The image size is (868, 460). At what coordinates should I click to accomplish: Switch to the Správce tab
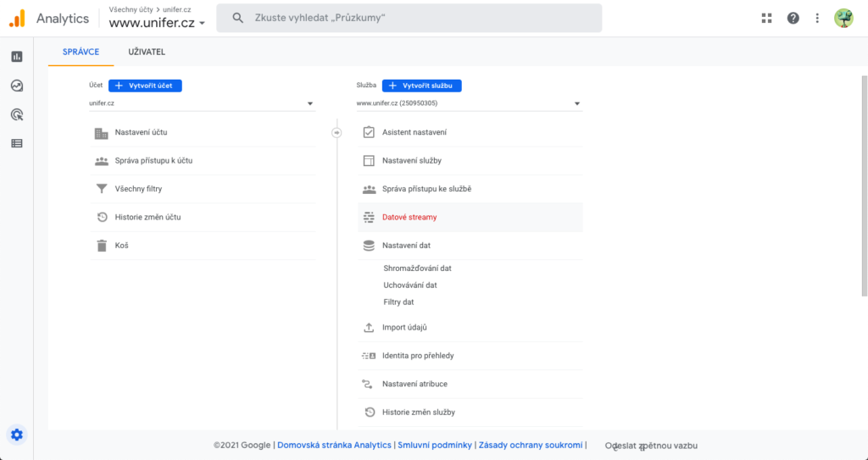point(81,52)
